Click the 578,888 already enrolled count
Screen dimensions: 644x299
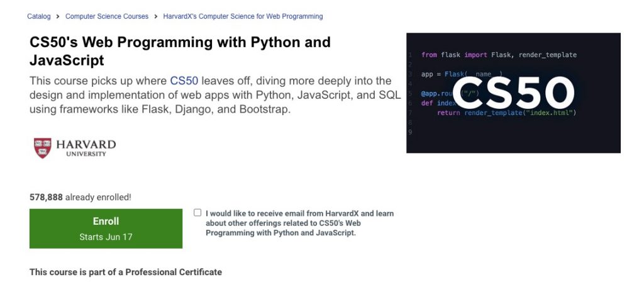(80, 197)
